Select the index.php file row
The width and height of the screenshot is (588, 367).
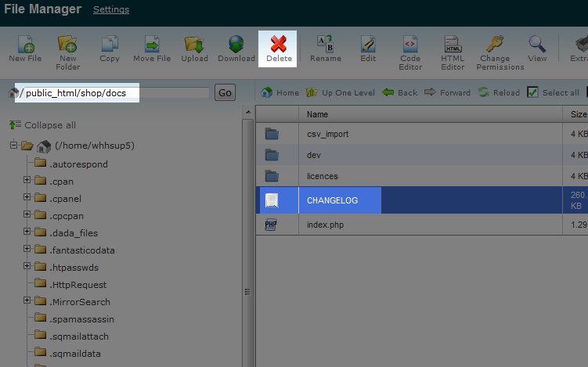coord(325,225)
